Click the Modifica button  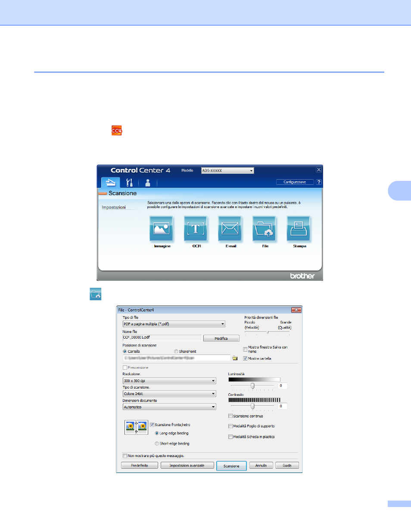click(x=221, y=339)
